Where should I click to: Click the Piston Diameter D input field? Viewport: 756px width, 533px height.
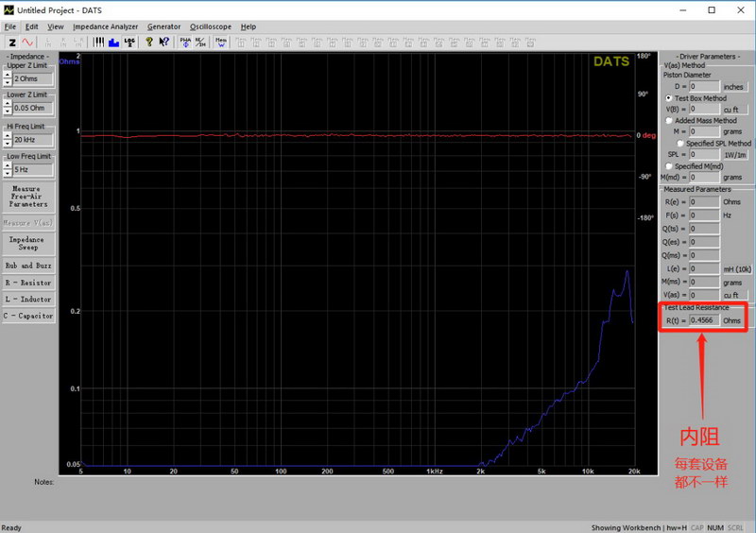pos(704,86)
